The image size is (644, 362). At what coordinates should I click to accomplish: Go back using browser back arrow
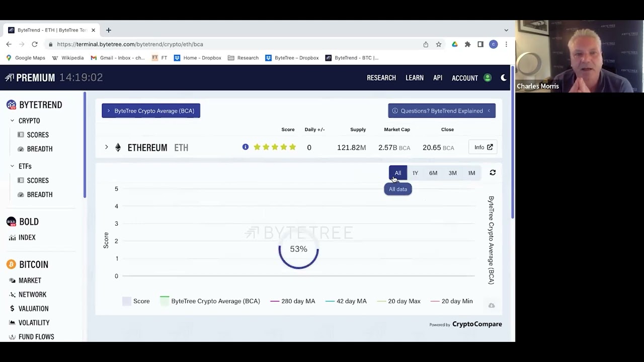9,44
